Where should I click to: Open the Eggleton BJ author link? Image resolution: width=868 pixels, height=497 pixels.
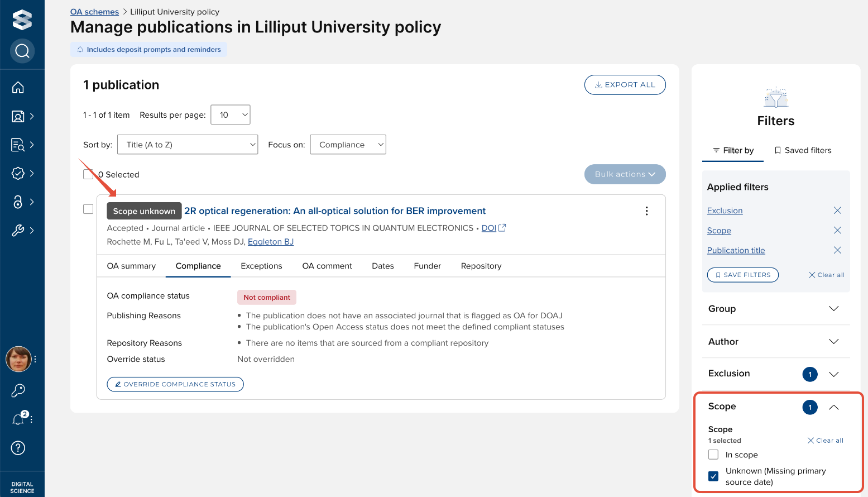[x=271, y=242]
